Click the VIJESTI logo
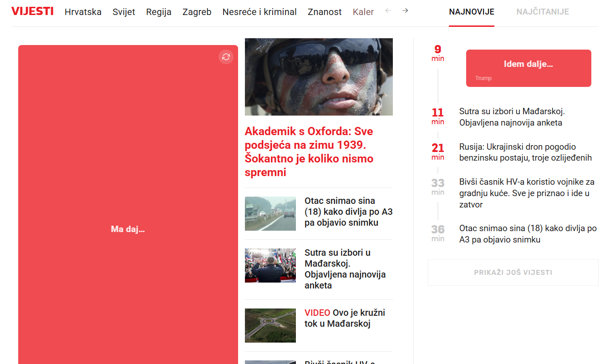 pyautogui.click(x=32, y=11)
